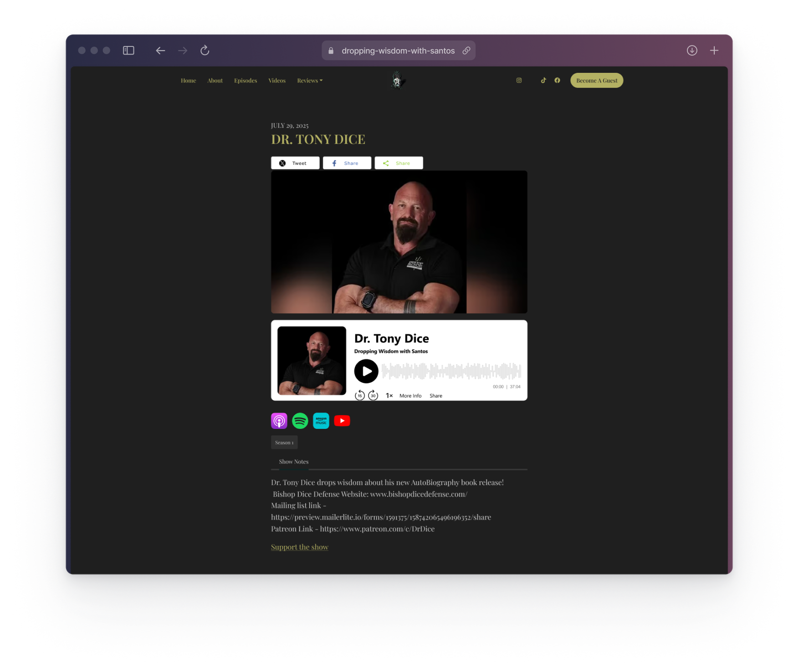Click the green Share button
This screenshot has width=799, height=672.
coord(399,163)
